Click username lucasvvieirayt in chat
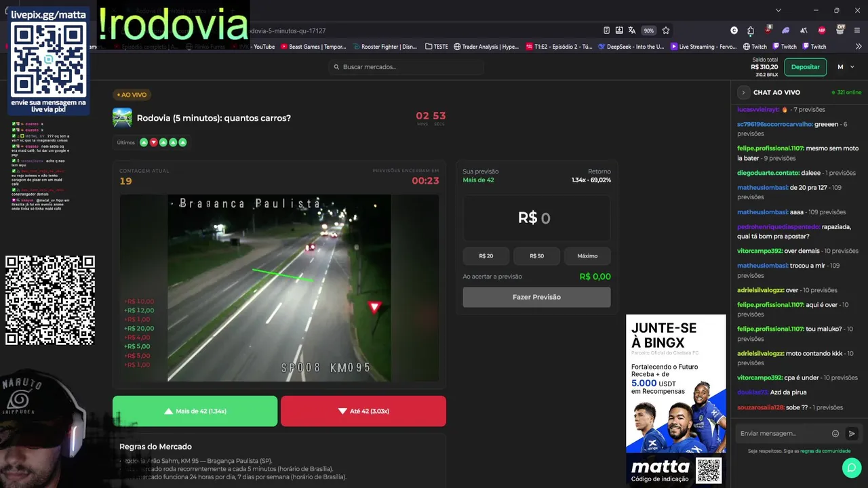The width and height of the screenshot is (868, 488). coord(758,109)
